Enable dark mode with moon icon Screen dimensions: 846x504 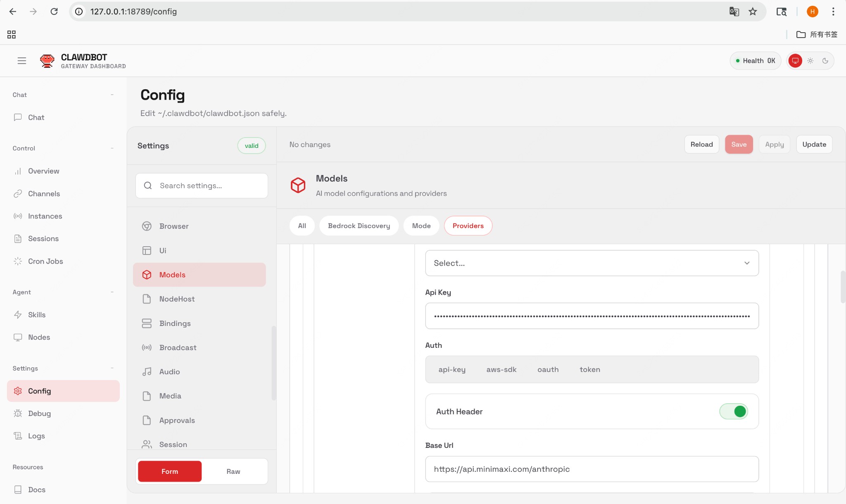click(825, 60)
